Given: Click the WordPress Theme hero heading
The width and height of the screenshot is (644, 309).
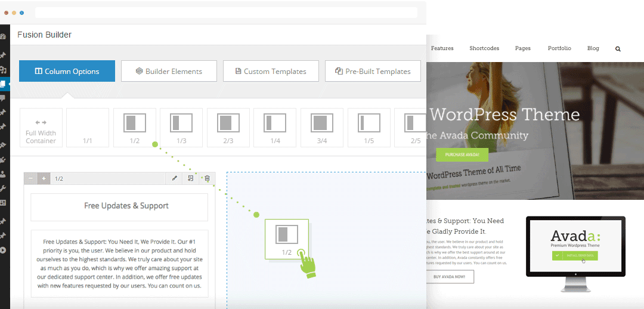Looking at the screenshot, I should (x=504, y=115).
